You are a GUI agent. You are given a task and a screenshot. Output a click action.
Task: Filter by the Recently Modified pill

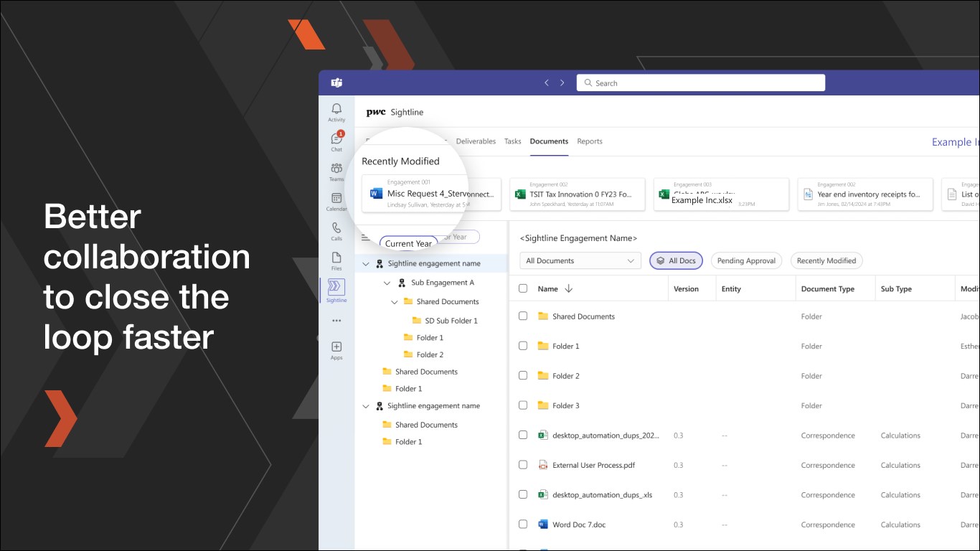(x=826, y=260)
